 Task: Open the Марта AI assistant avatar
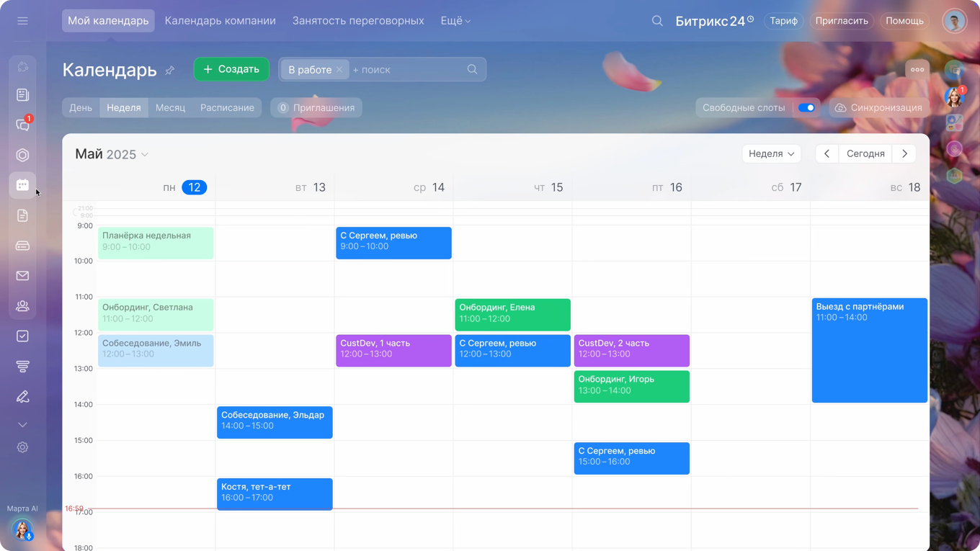tap(22, 529)
